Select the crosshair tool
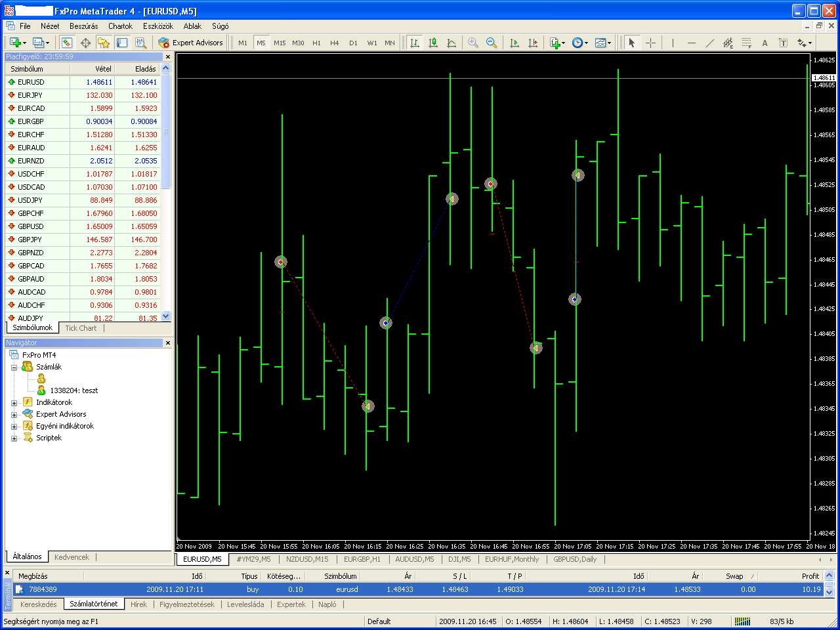This screenshot has width=840, height=630. tap(650, 43)
